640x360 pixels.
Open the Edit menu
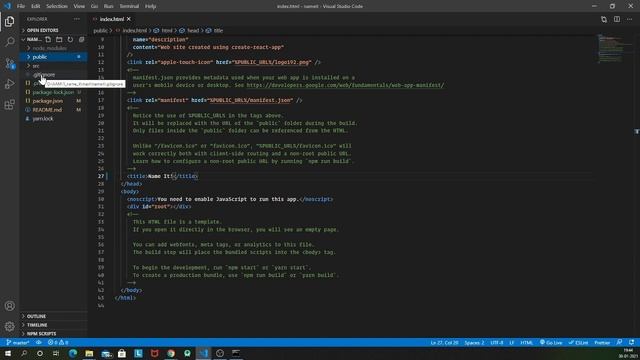(36, 6)
